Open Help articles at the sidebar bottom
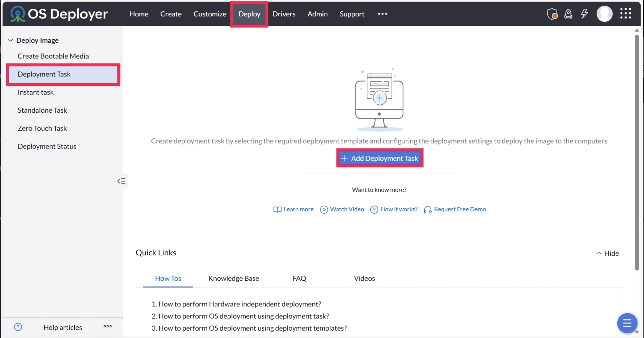The image size is (644, 338). click(x=63, y=327)
